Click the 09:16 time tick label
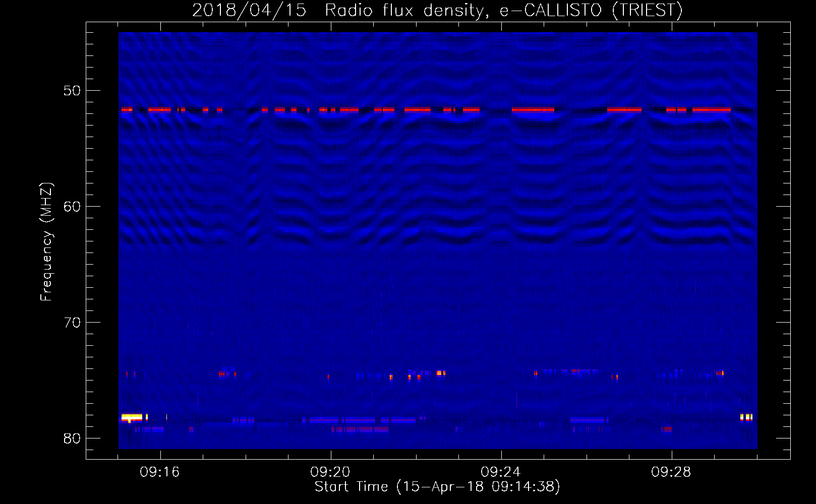 pos(160,472)
